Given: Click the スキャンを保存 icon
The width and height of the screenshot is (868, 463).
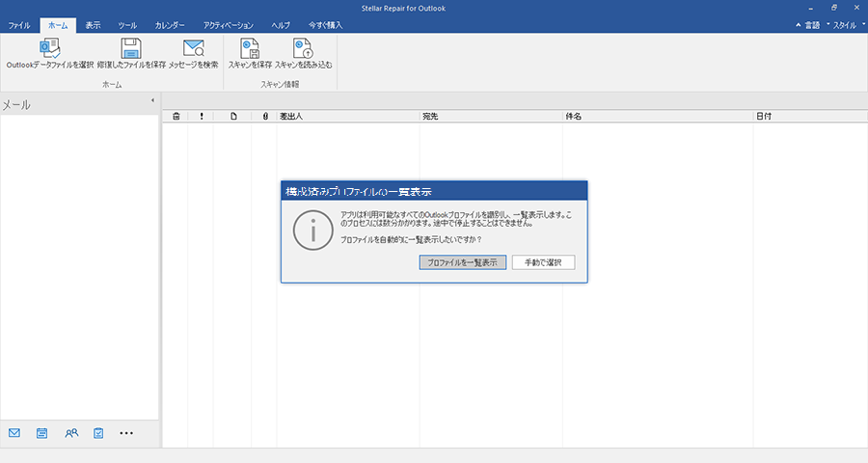Looking at the screenshot, I should (250, 48).
